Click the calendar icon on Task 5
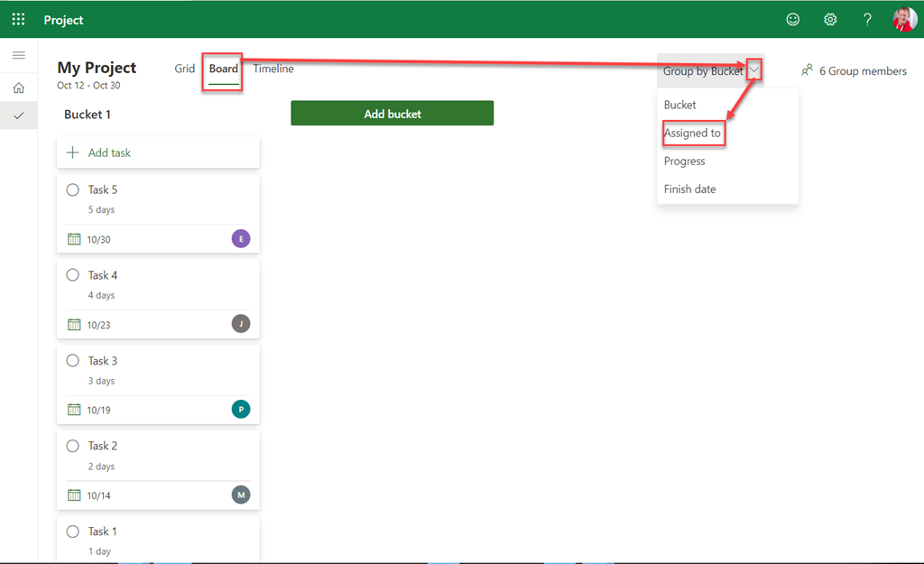Viewport: 924px width, 564px height. coord(74,239)
